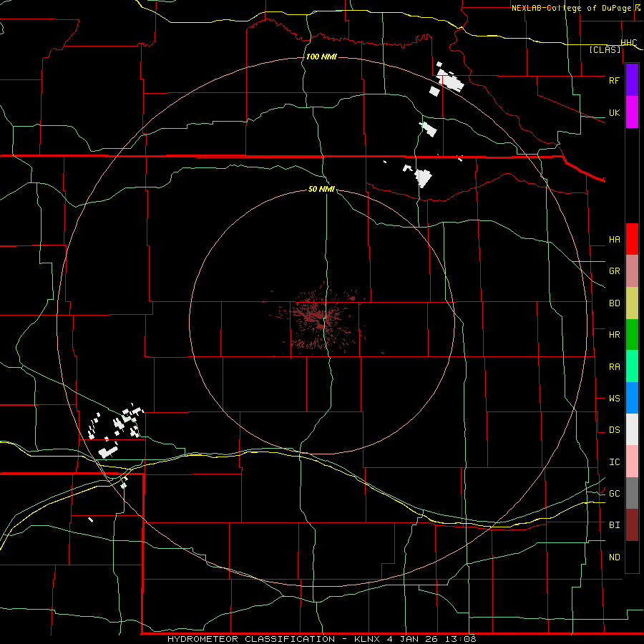Viewport: 644px width, 644px height.
Task: Click the 'DS' legend label
Action: coord(614,430)
